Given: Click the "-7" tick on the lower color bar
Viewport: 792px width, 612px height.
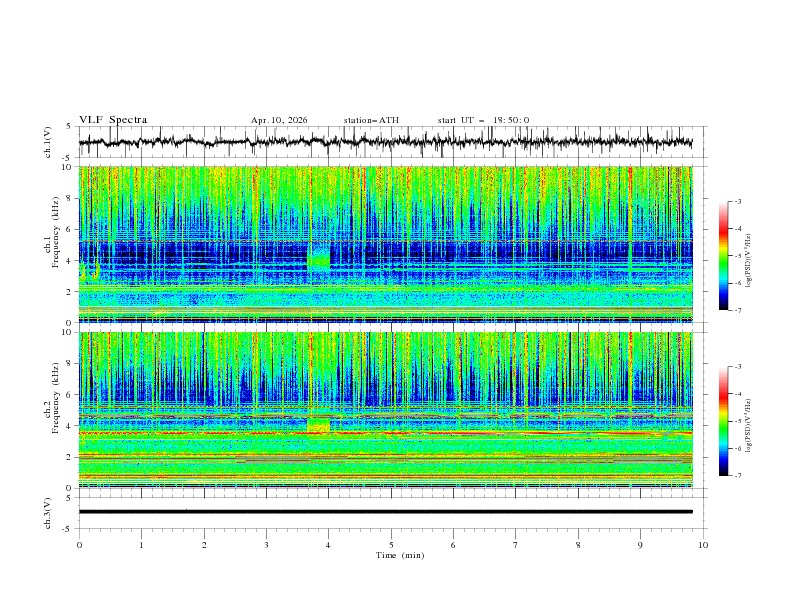Looking at the screenshot, I should click(x=737, y=475).
